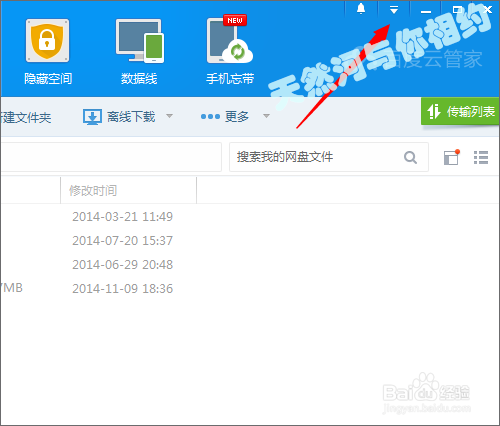Viewport: 500px width, 426px height.
Task: Open the 传输列表 transfer list
Action: (x=460, y=111)
